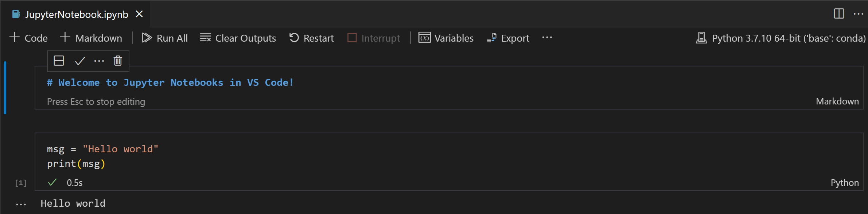Viewport: 868px width, 214px height.
Task: Open the editor's more actions menu
Action: 859,14
